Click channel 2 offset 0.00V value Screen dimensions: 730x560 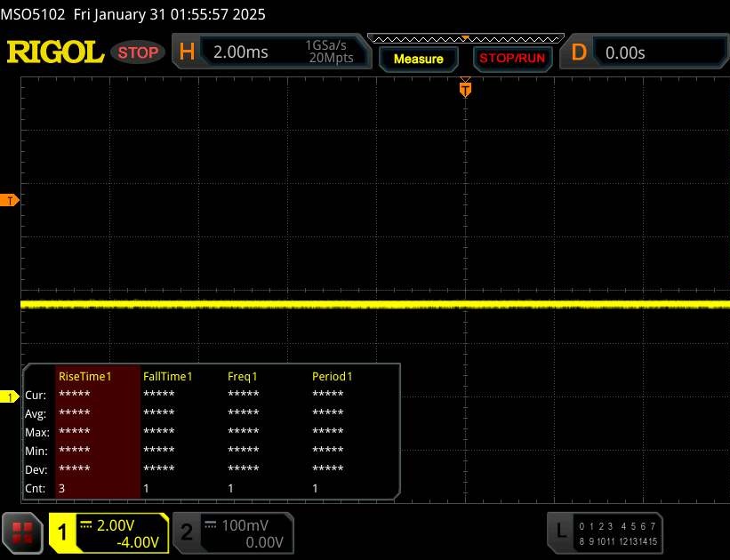(x=264, y=542)
